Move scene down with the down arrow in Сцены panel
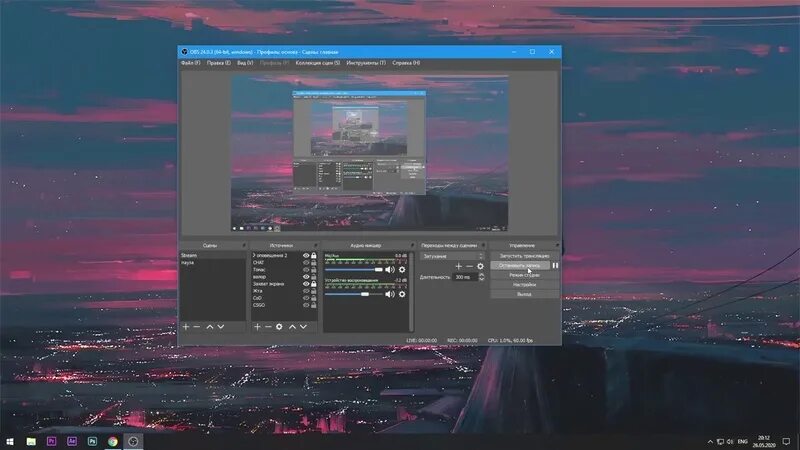800x450 pixels. 221,327
